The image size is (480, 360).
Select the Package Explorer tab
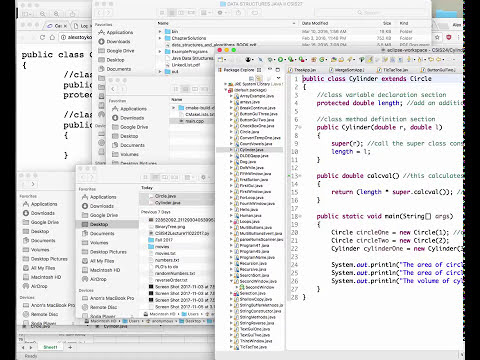pos(239,70)
